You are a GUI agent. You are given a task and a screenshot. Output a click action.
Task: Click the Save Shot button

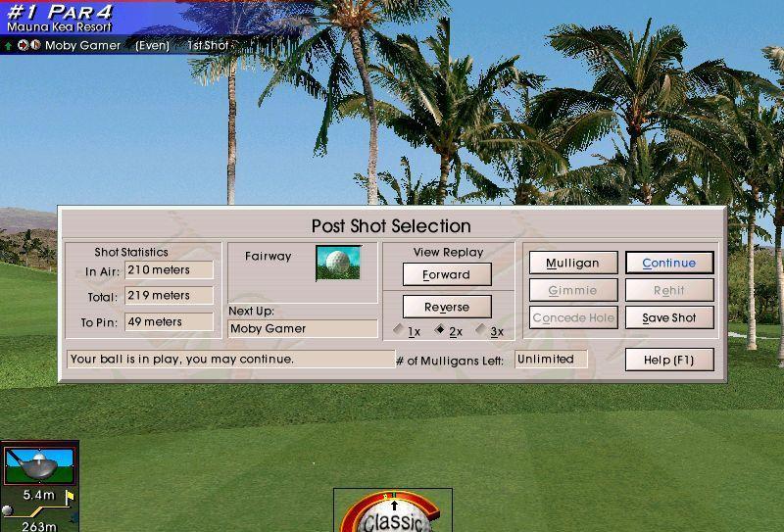coord(669,318)
